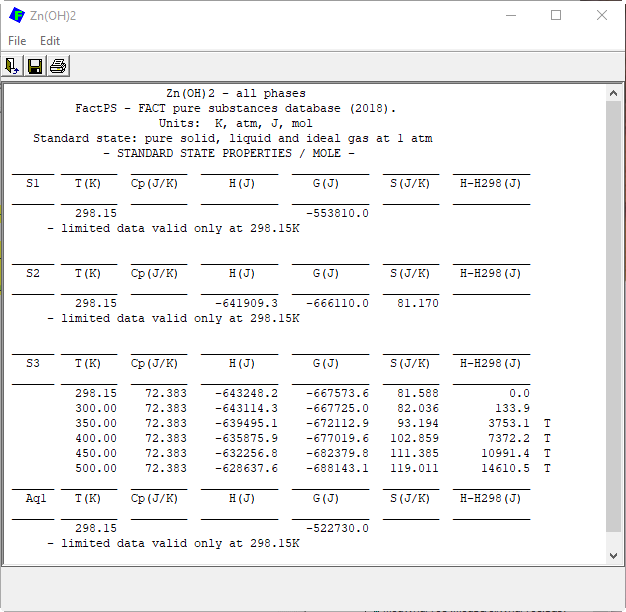Click the entropy value 111.385
This screenshot has width=626, height=612.
(x=414, y=453)
